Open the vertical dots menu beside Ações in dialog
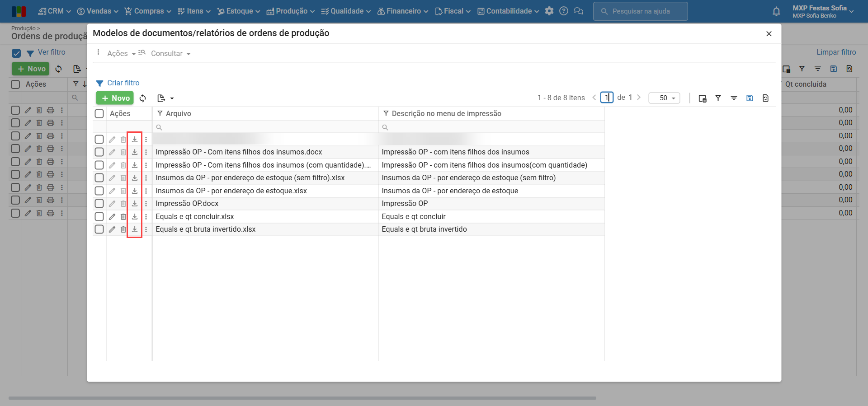Screen dimensions: 868x406 click(x=98, y=52)
